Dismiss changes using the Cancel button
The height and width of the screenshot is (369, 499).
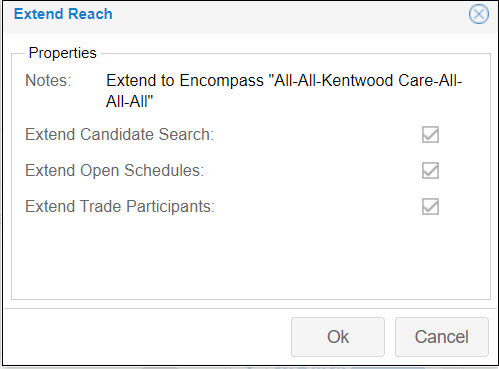(442, 337)
